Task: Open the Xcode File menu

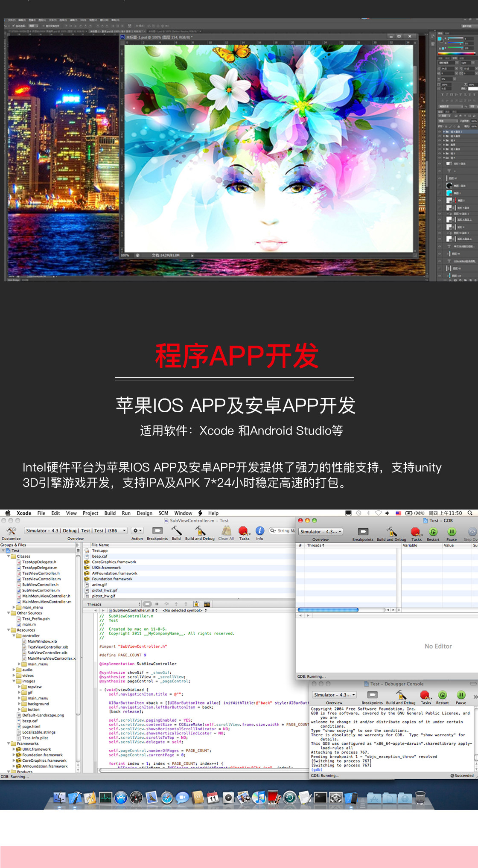Action: 41,513
